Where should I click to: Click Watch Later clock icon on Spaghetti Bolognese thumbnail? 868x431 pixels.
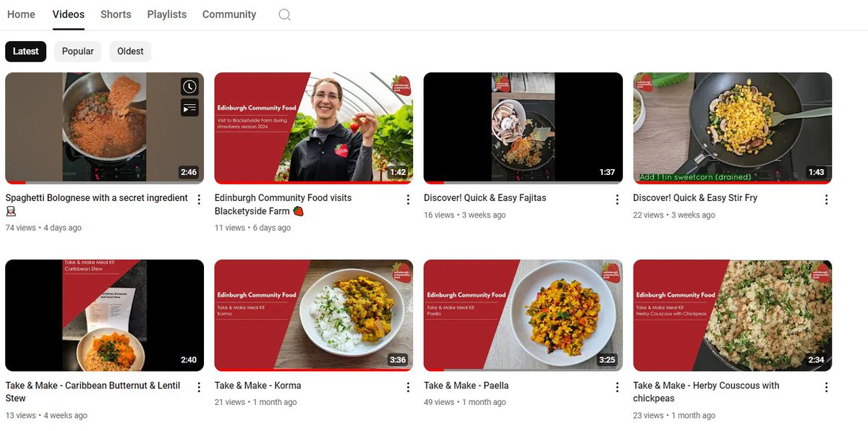coord(189,87)
